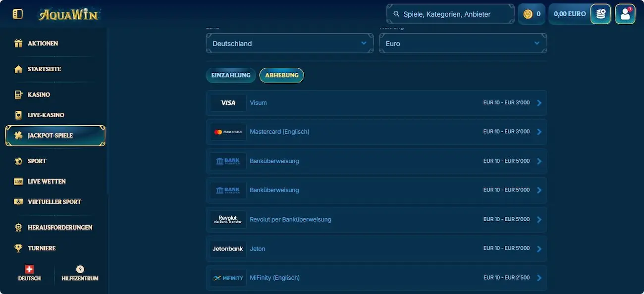The width and height of the screenshot is (644, 294).
Task: Open the Euro currency dropdown
Action: [463, 44]
